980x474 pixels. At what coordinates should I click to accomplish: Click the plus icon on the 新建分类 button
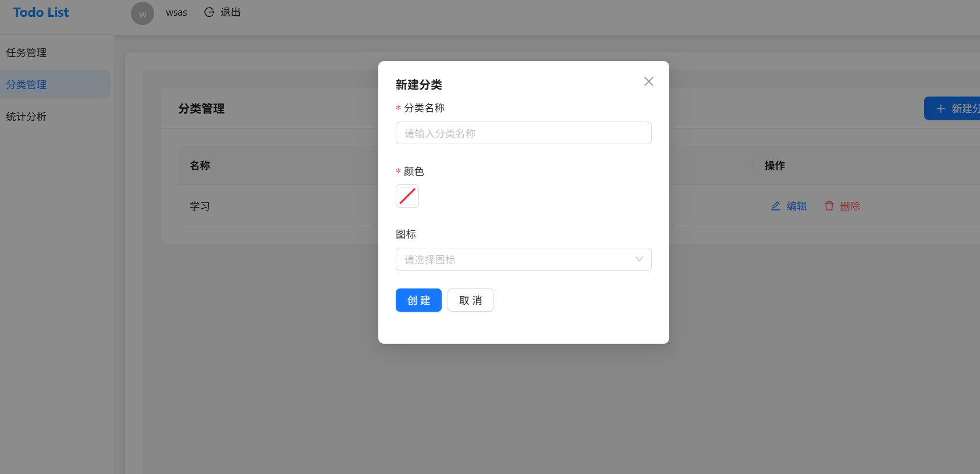(x=940, y=109)
